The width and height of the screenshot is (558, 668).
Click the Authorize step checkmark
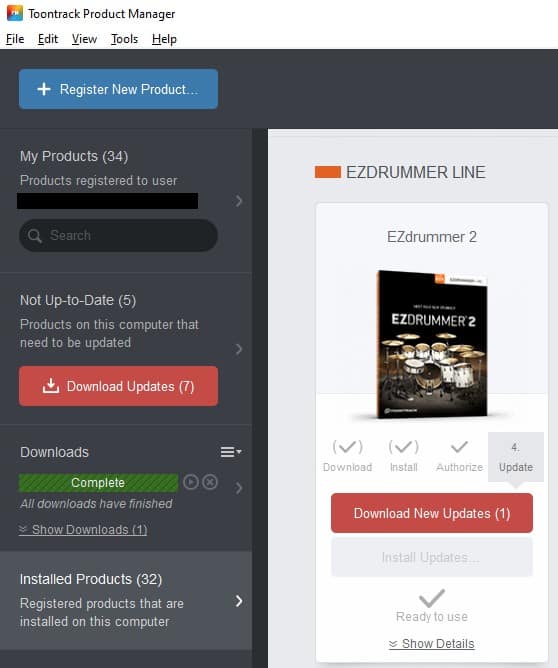pos(459,447)
